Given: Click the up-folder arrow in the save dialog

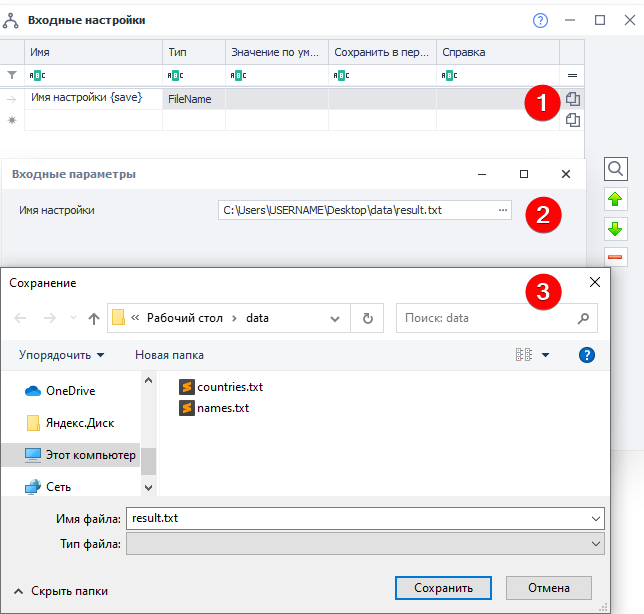Looking at the screenshot, I should tap(94, 318).
